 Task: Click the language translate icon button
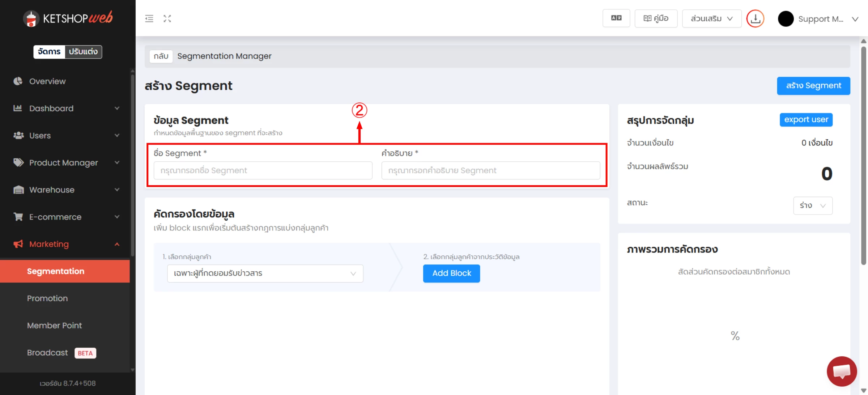[x=616, y=18]
